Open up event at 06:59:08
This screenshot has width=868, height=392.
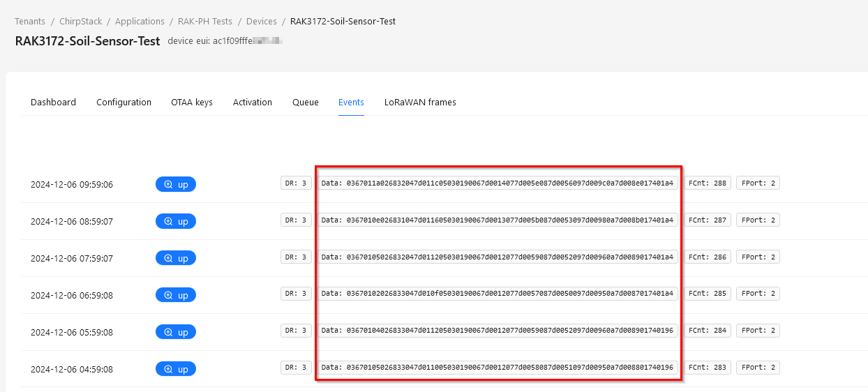coord(176,295)
